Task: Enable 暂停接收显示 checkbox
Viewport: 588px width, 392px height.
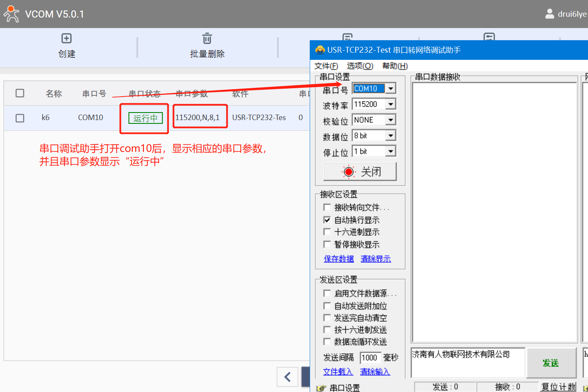Action: [327, 244]
